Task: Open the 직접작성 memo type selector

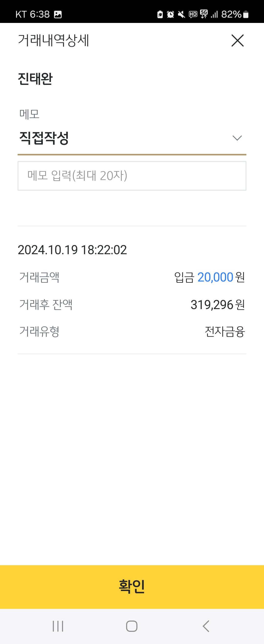Action: pos(132,138)
